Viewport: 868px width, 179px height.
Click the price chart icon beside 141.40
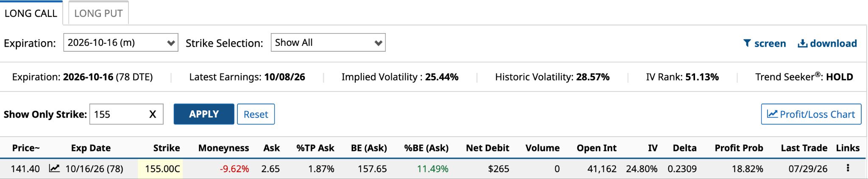tap(54, 168)
